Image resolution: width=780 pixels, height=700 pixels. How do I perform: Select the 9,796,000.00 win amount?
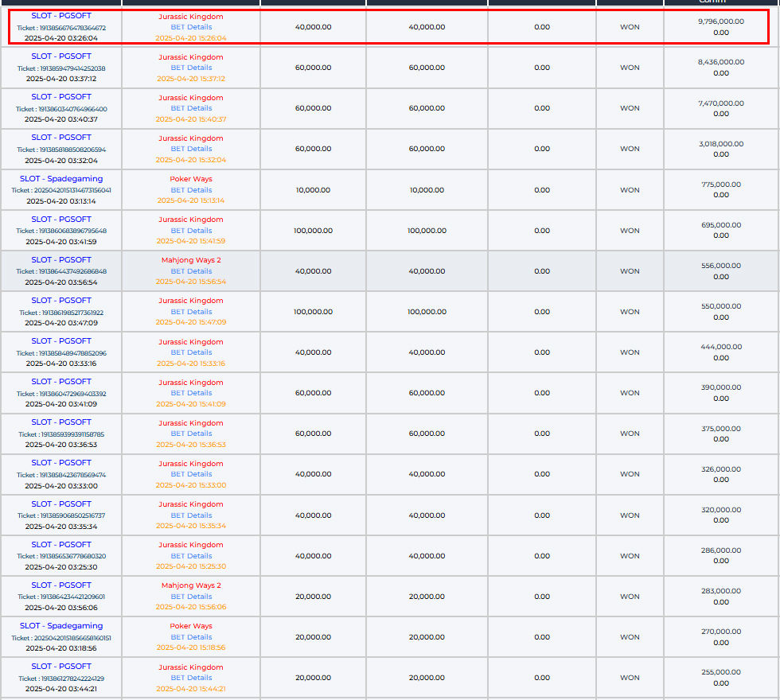pyautogui.click(x=721, y=21)
